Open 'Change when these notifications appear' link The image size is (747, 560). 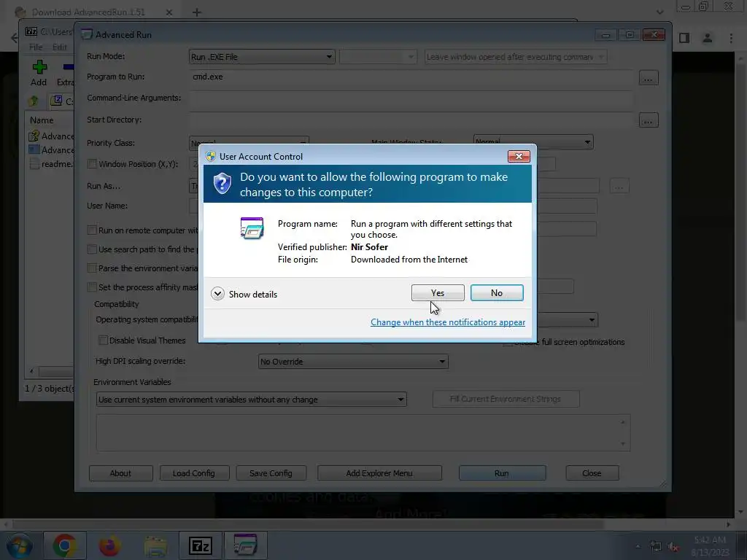click(x=448, y=322)
